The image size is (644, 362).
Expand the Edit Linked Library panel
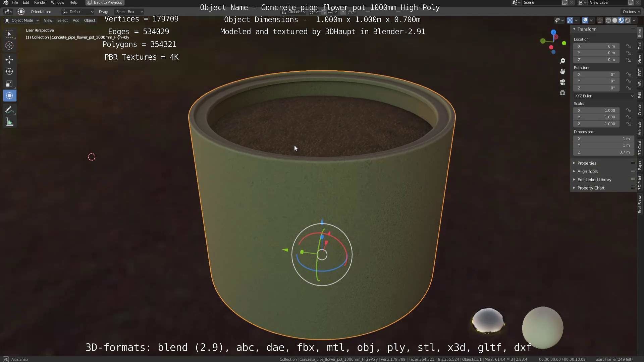594,180
